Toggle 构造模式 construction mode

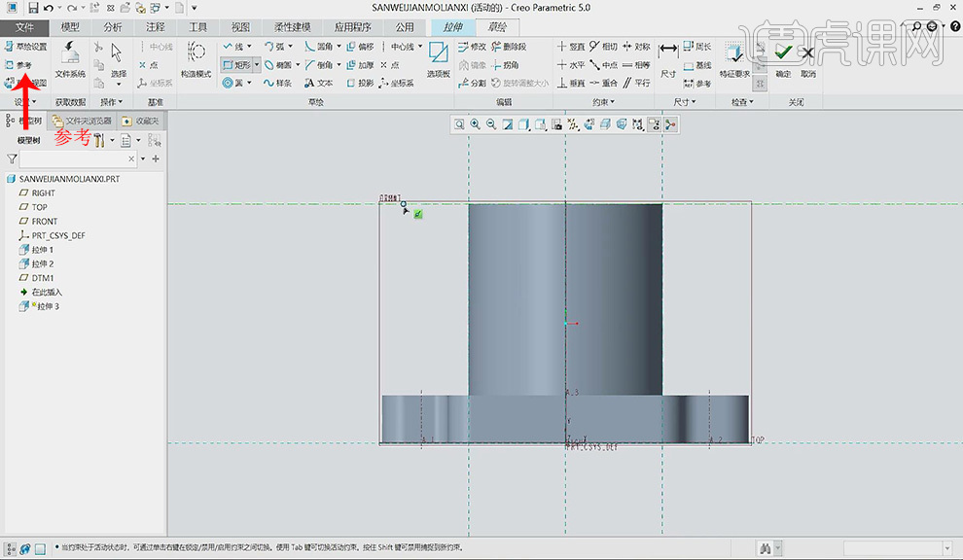[196, 55]
